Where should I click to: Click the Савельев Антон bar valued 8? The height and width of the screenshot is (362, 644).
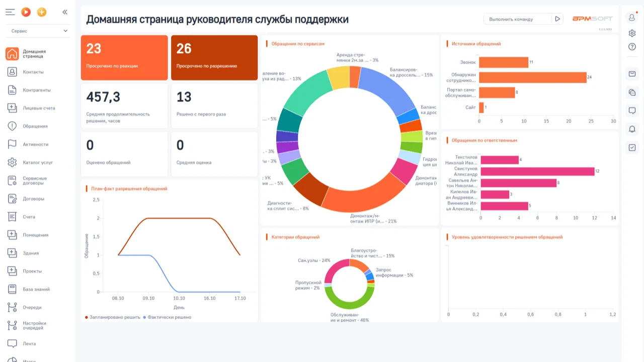[519, 183]
